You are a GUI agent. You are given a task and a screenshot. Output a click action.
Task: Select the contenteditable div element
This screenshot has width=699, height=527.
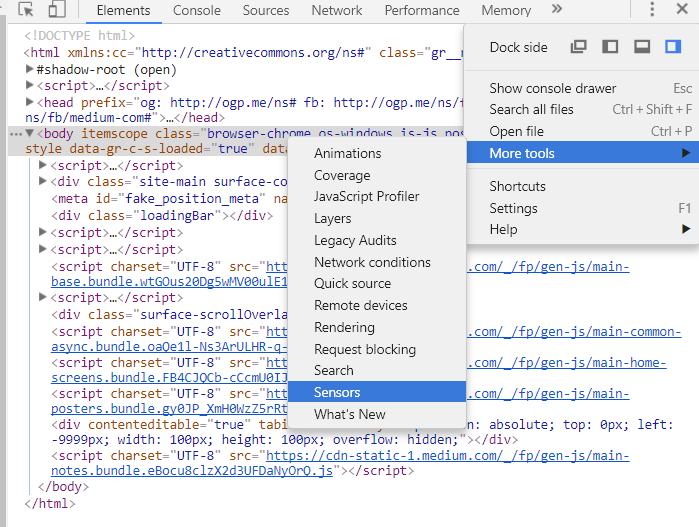coord(362,432)
